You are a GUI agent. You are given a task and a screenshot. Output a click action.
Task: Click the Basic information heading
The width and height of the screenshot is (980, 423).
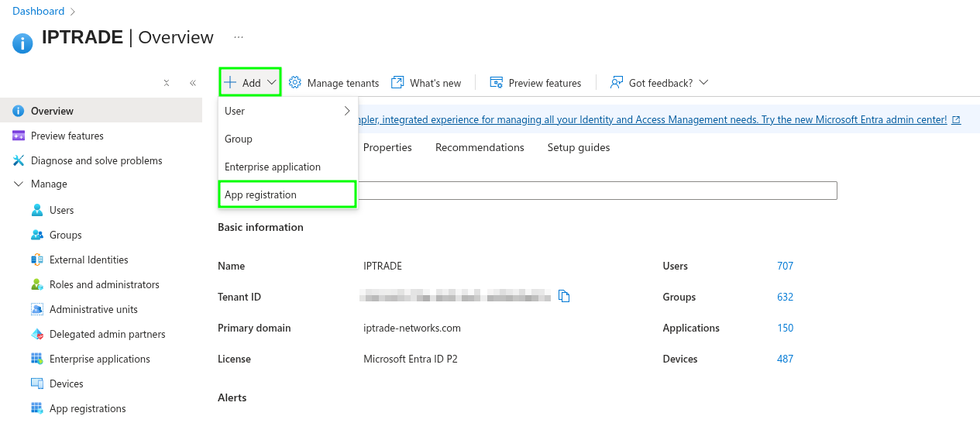click(260, 227)
